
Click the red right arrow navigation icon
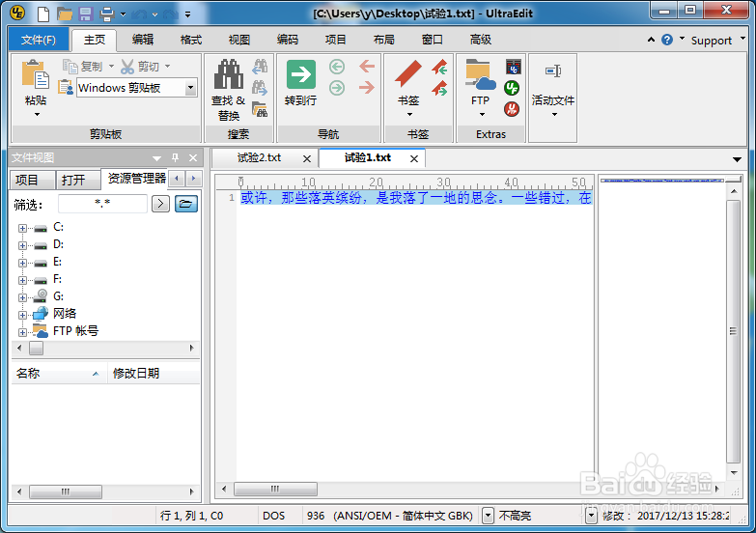point(367,87)
